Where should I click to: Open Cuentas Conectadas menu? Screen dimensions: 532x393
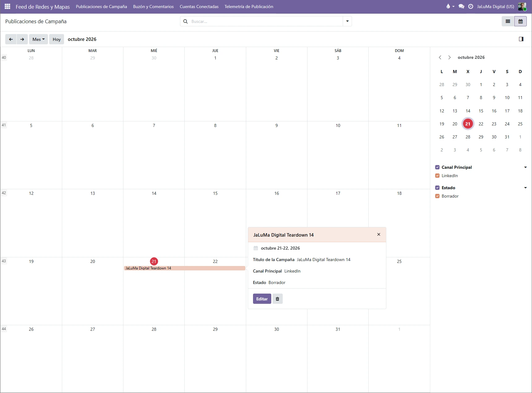pyautogui.click(x=199, y=7)
